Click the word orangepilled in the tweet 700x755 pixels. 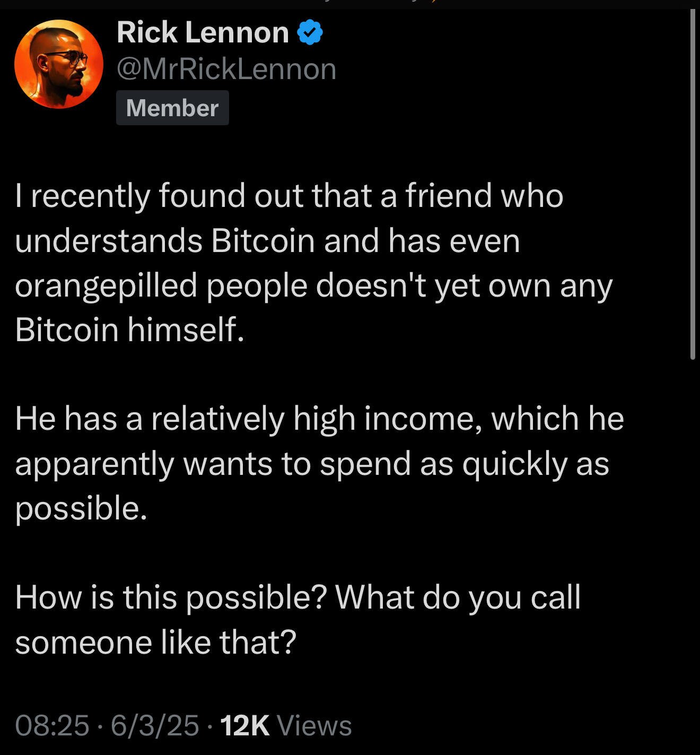click(x=106, y=286)
